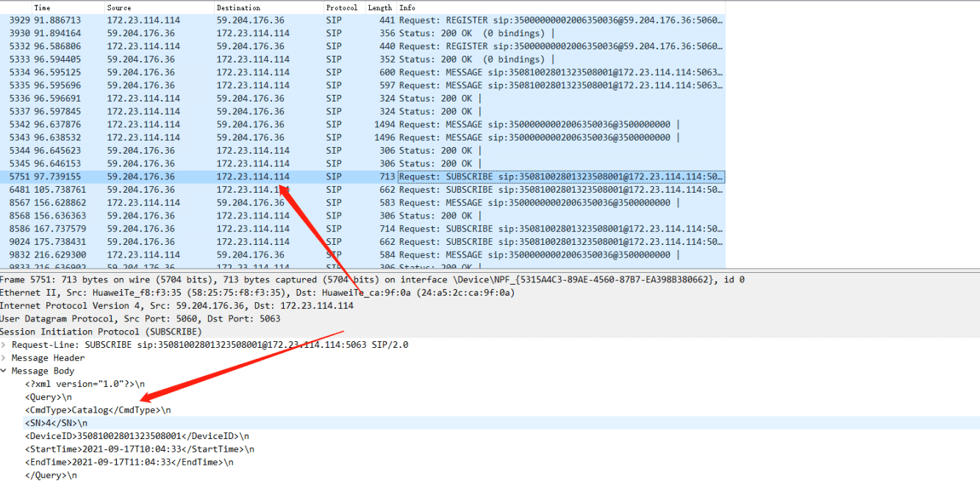Viewport: 980px width, 492px height.
Task: Click the Protocol column header
Action: [341, 7]
